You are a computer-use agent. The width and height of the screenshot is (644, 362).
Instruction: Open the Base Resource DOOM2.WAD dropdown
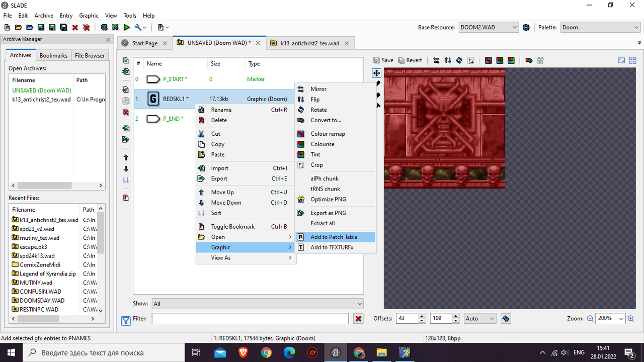tap(488, 27)
